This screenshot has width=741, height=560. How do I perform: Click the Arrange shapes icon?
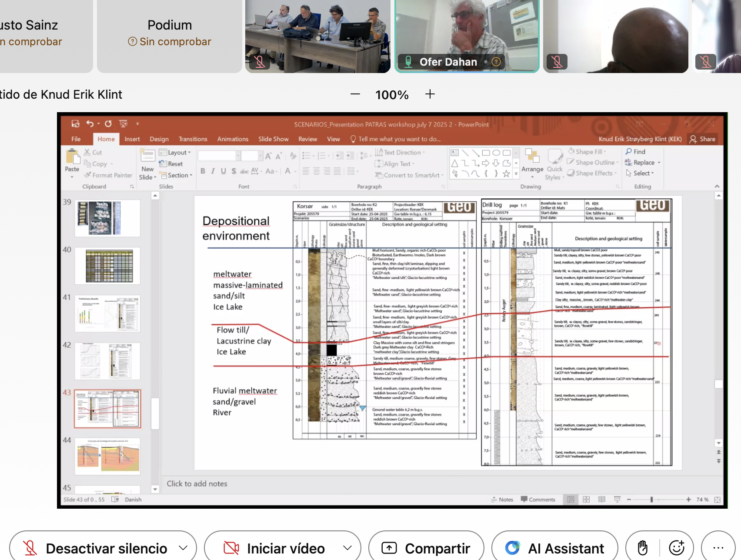coord(532,157)
